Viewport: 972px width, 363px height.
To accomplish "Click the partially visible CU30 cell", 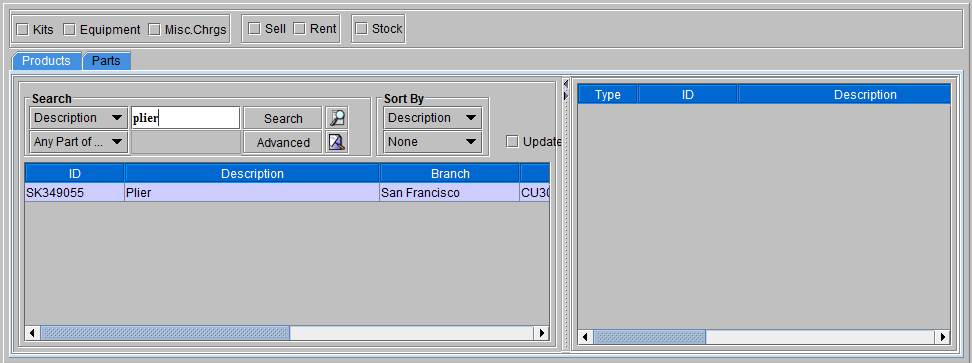I will (535, 193).
